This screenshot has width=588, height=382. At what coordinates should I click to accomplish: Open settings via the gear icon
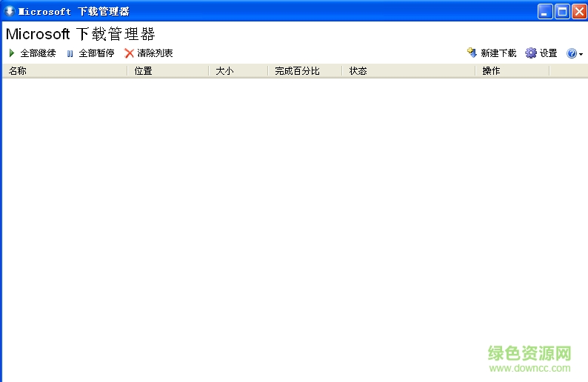[531, 53]
